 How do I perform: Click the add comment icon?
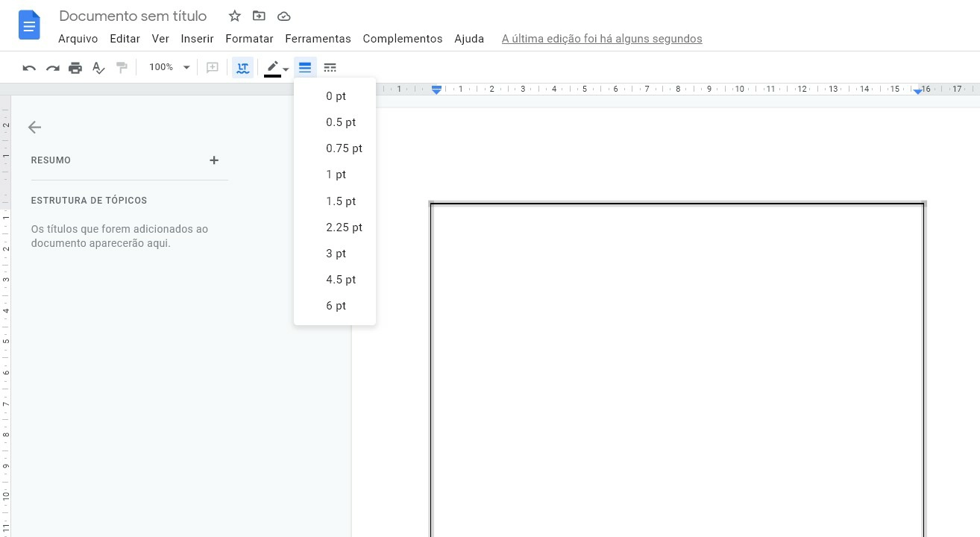click(x=213, y=68)
